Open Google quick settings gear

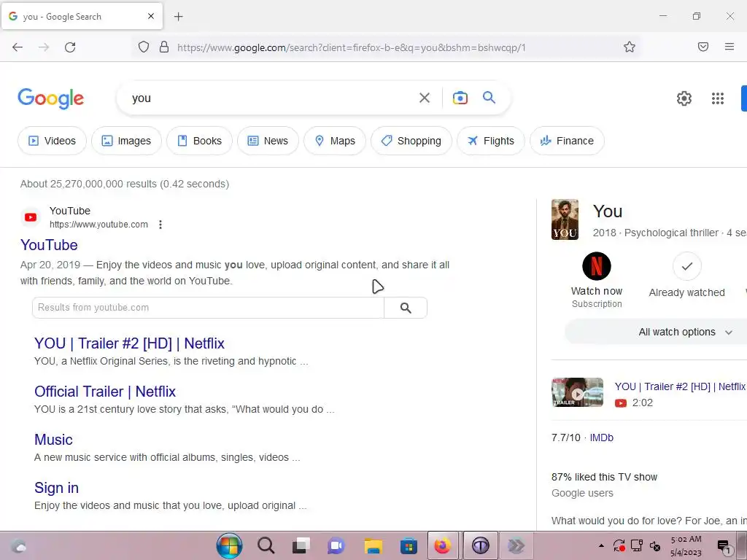(x=684, y=98)
